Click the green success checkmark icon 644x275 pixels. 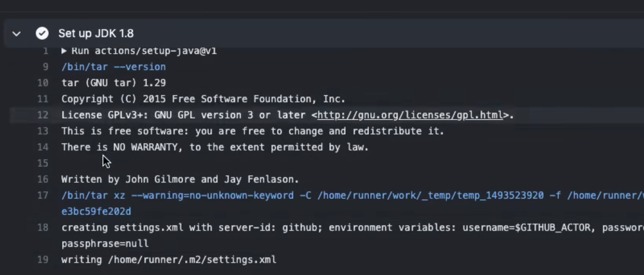pyautogui.click(x=42, y=34)
